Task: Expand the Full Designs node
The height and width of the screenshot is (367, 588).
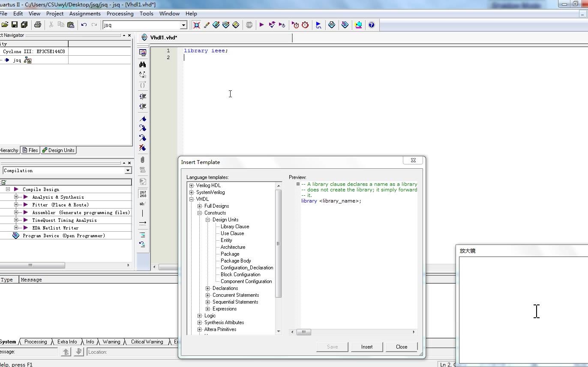Action: 200,206
